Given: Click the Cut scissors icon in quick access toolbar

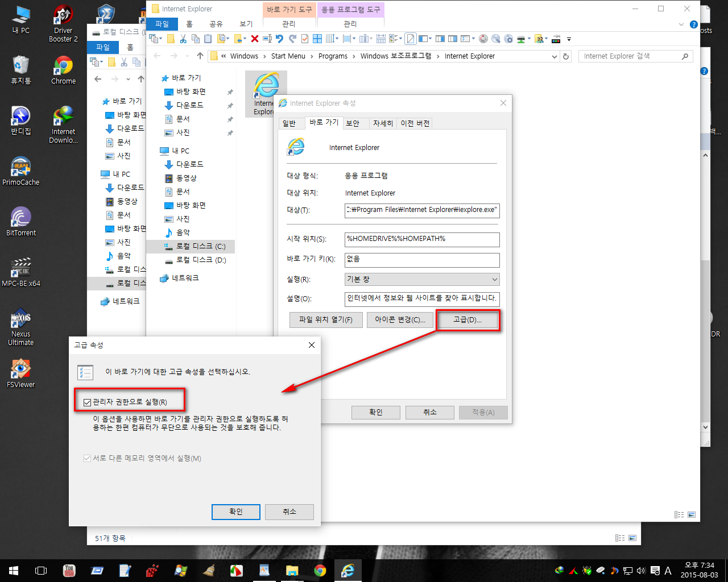Looking at the screenshot, I should pos(183,39).
